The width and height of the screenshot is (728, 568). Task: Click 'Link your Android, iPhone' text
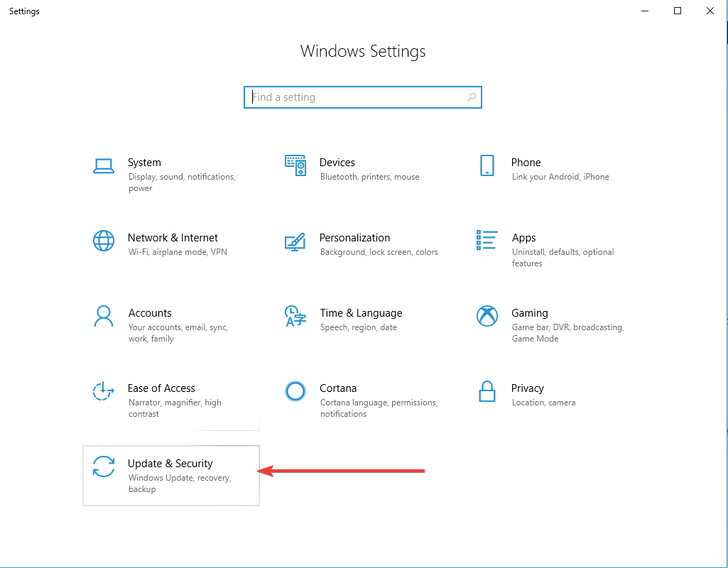pos(560,177)
